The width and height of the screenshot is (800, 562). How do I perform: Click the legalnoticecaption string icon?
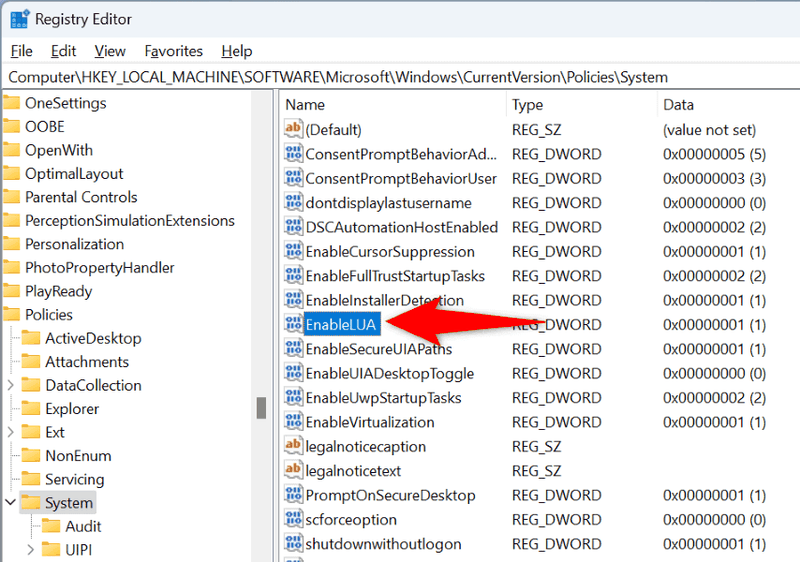pos(293,446)
